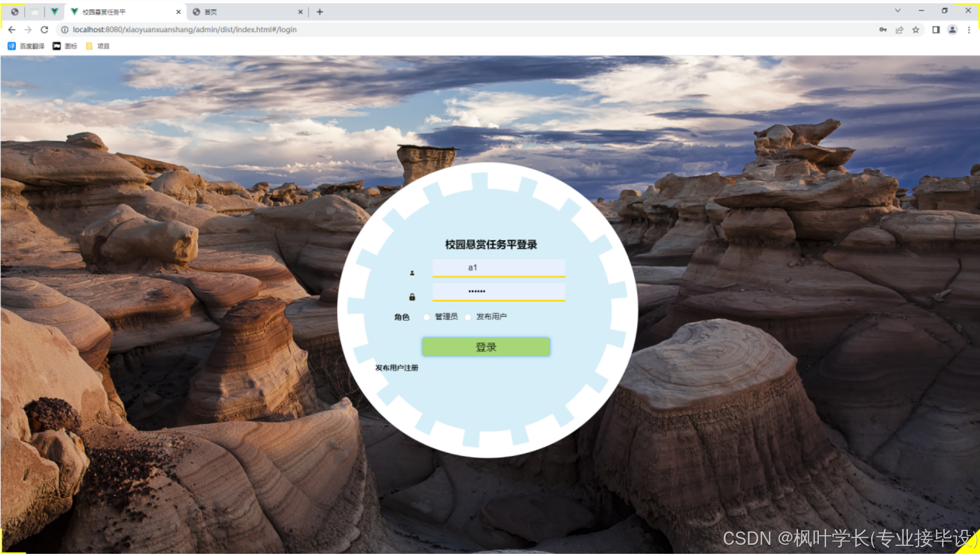
Task: Switch to the 首页 tab
Action: 248,12
